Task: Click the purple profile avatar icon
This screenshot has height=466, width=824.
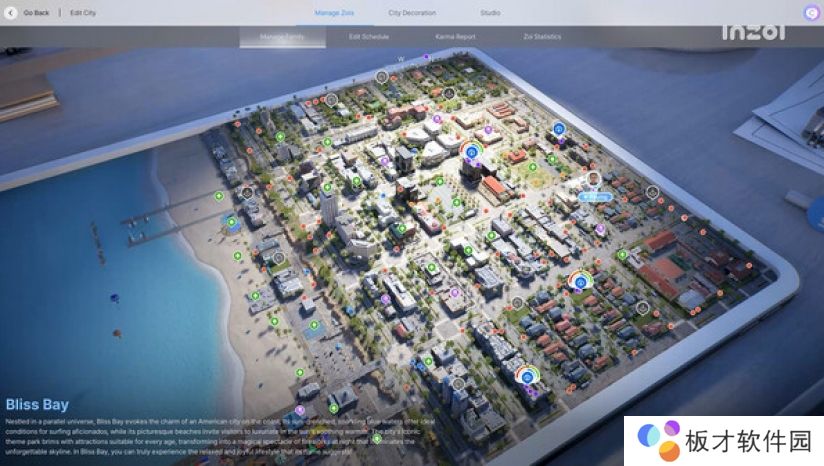Action: tap(811, 13)
